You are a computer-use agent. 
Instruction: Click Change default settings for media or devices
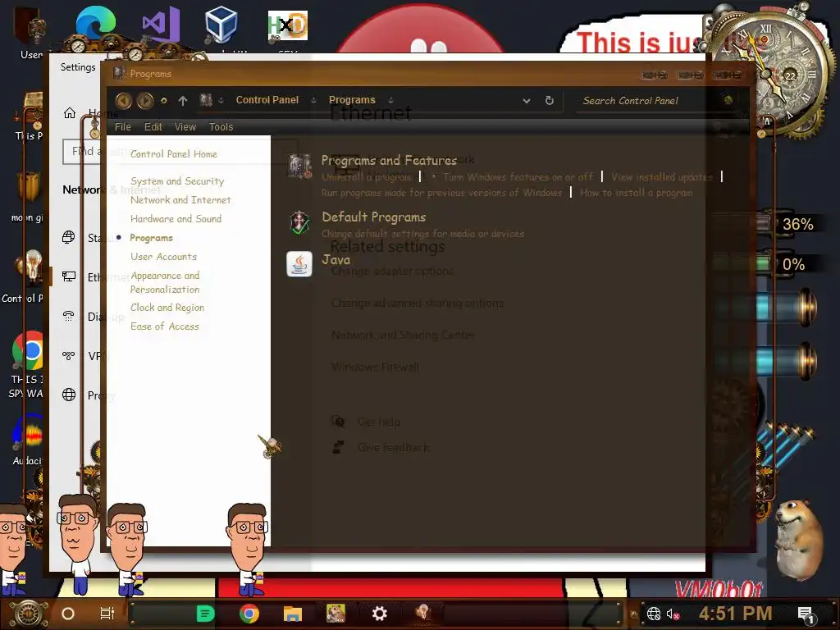pos(422,234)
